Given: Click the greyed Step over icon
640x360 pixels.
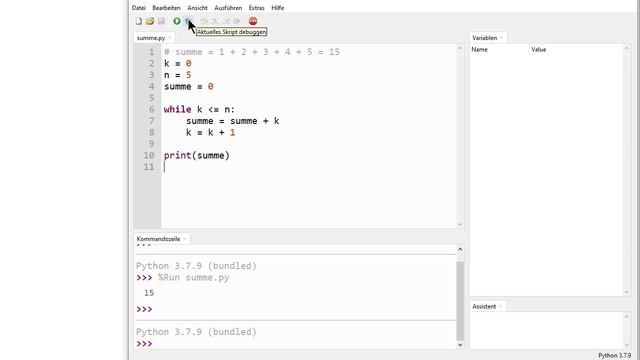Looking at the screenshot, I should [204, 21].
